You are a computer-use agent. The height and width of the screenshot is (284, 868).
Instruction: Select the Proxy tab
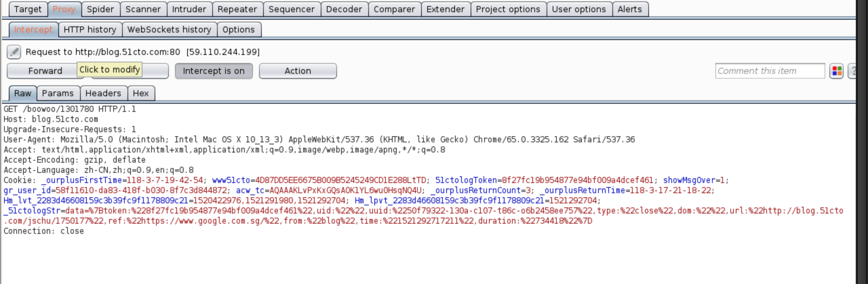(64, 9)
